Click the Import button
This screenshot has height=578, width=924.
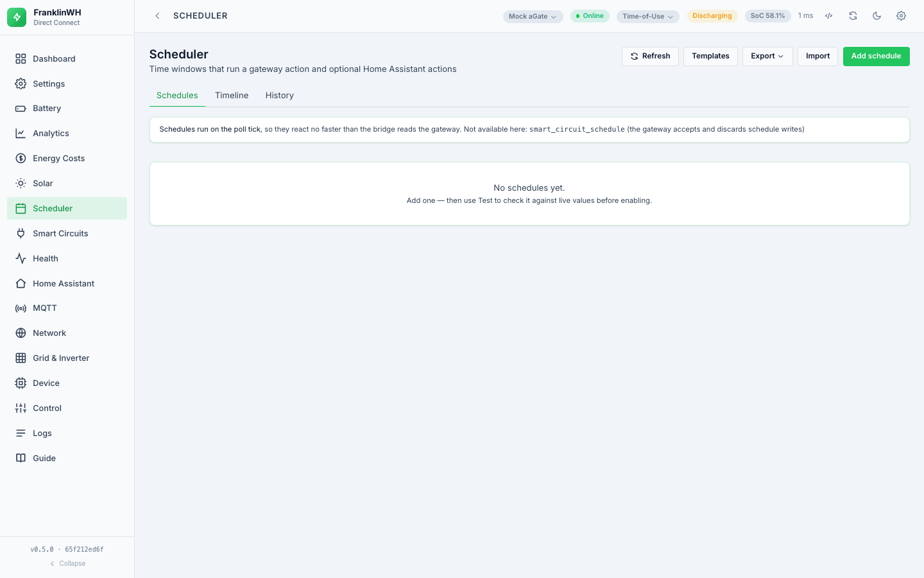[x=817, y=57]
